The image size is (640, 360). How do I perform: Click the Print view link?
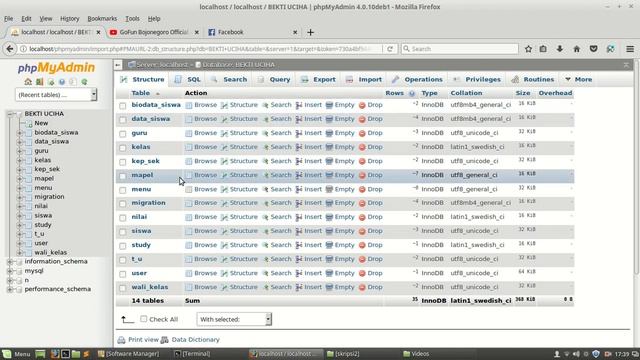point(143,340)
